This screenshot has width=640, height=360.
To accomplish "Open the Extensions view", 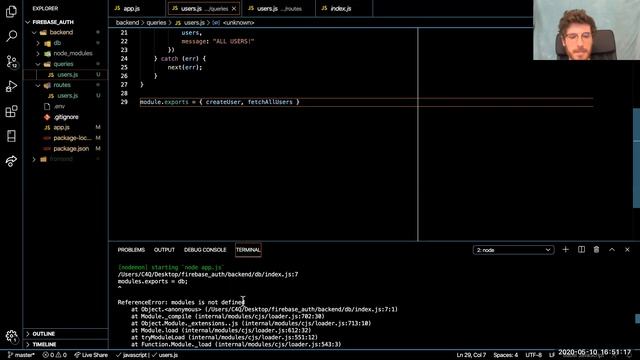I will coord(11,111).
